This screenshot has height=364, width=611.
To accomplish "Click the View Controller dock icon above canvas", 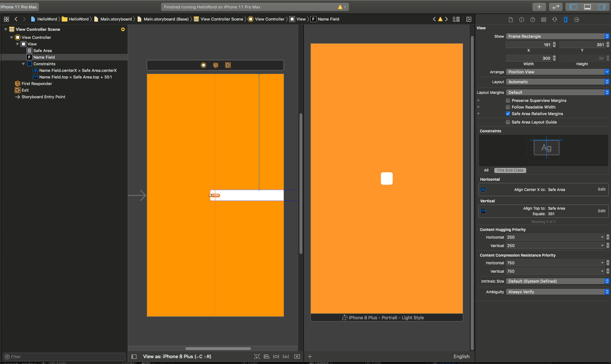I will pos(203,65).
